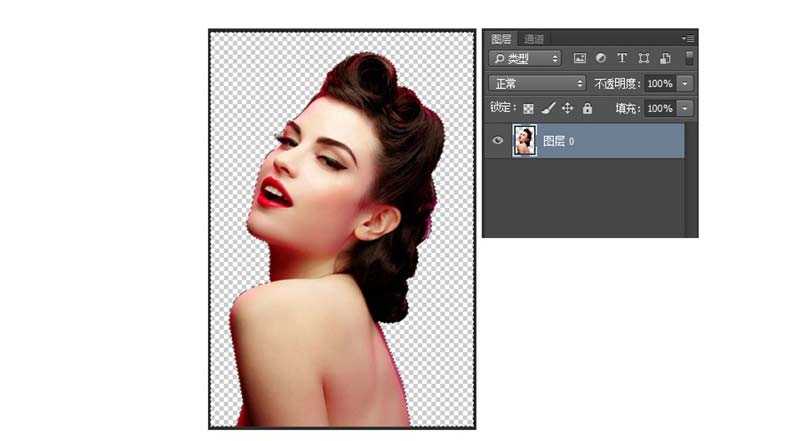Lock image pixels brush icon
800x441 pixels.
548,108
